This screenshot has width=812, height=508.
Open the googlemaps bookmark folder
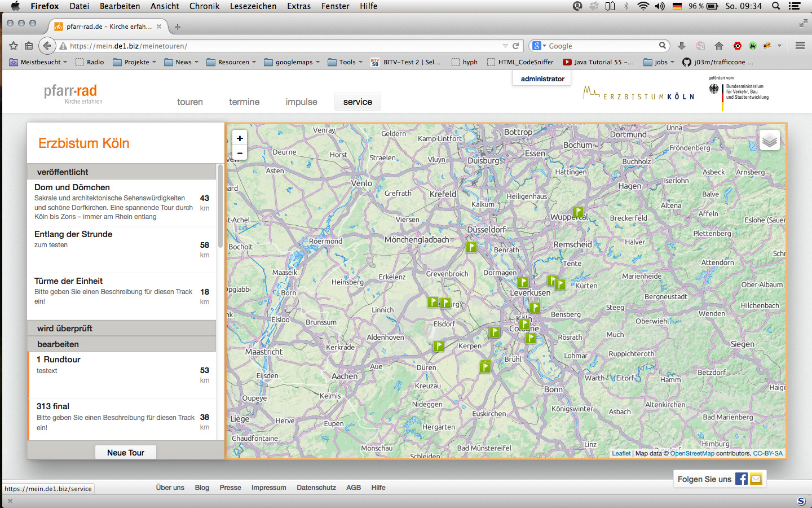292,62
